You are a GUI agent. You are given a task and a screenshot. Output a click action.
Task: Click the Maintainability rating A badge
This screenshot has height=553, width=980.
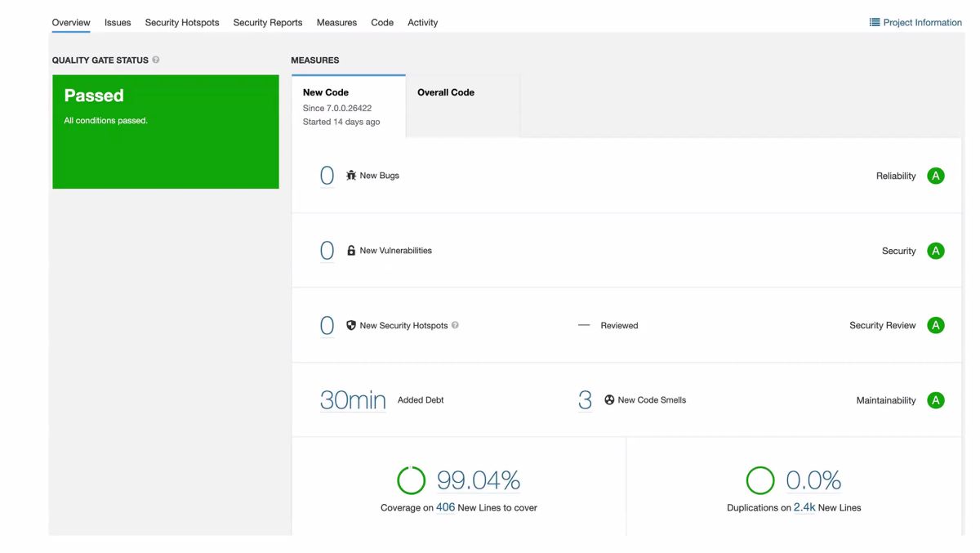pyautogui.click(x=936, y=400)
